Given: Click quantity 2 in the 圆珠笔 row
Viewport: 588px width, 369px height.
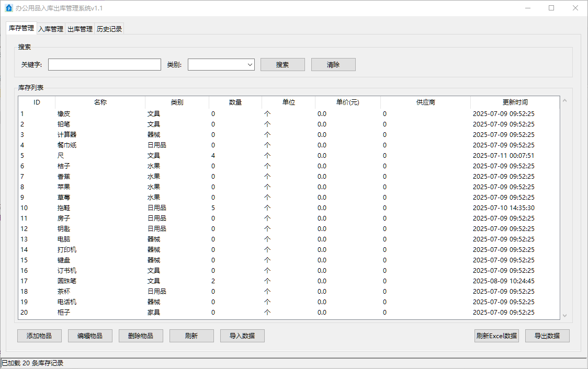Looking at the screenshot, I should (x=213, y=281).
